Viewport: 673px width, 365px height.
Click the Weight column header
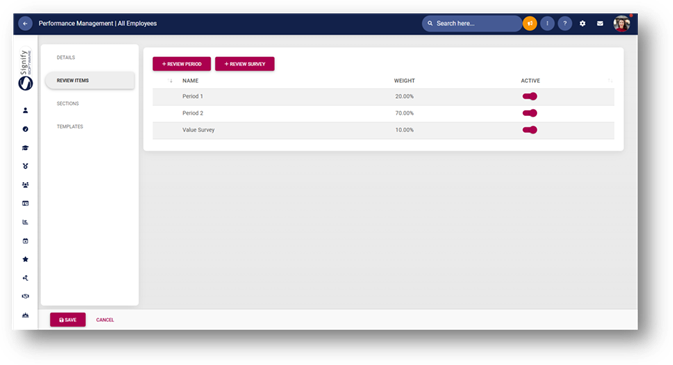[404, 81]
